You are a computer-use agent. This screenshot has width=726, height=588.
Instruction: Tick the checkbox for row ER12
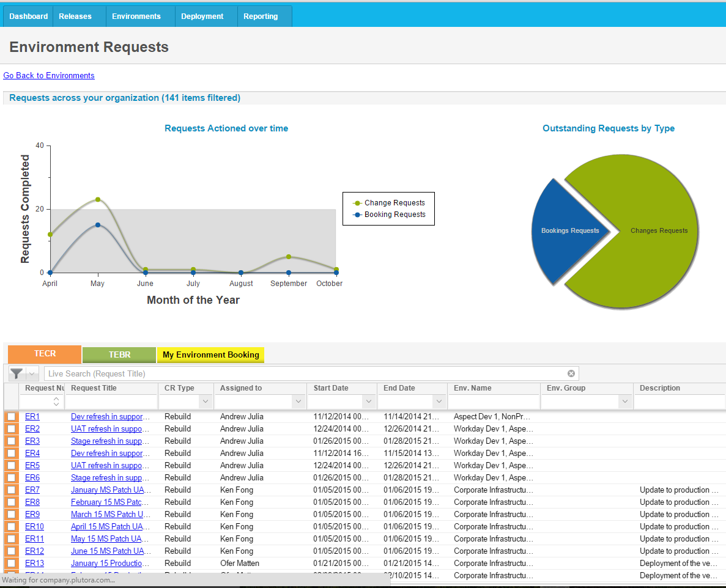(12, 551)
